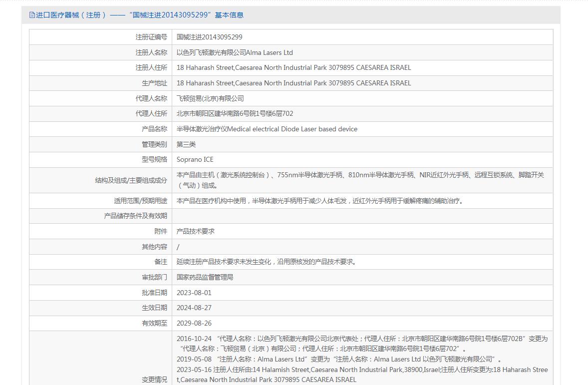Select the address value in the 生产地址 row
Image resolution: width=588 pixels, height=385 pixels.
294,83
